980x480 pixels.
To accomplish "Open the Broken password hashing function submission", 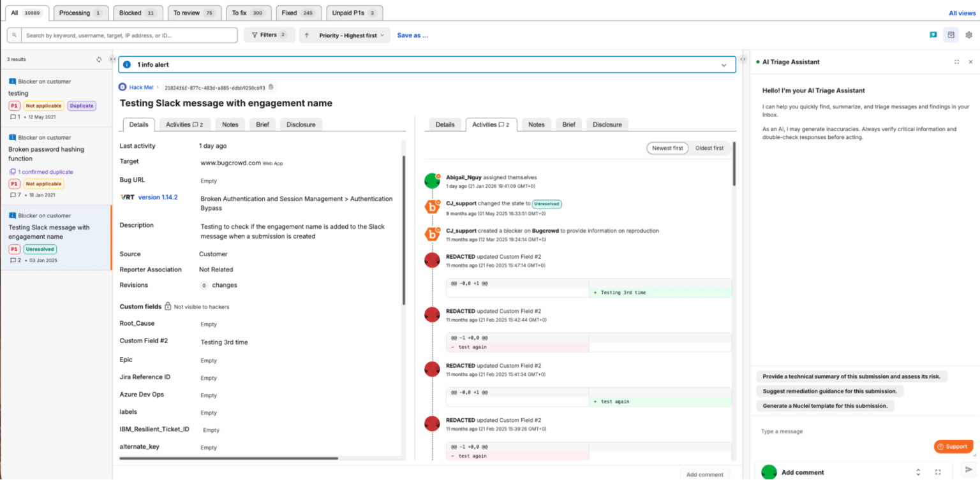I will coord(56,166).
